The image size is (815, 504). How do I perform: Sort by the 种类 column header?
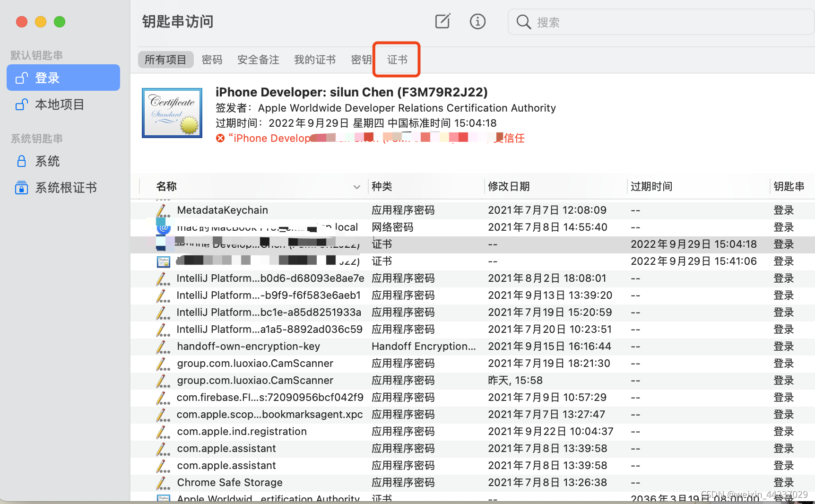pos(382,186)
